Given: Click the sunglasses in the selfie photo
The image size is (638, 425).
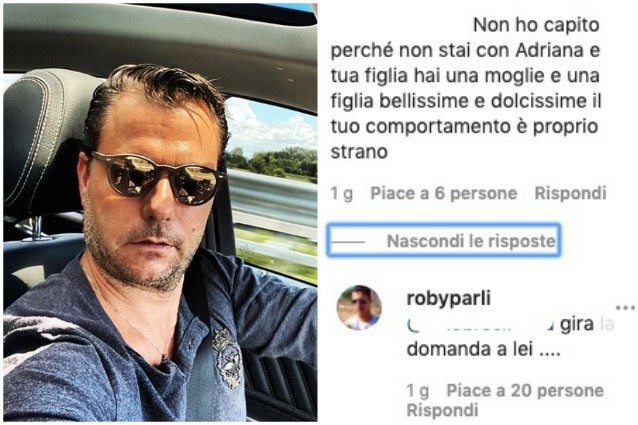Looking at the screenshot, I should click(x=158, y=177).
